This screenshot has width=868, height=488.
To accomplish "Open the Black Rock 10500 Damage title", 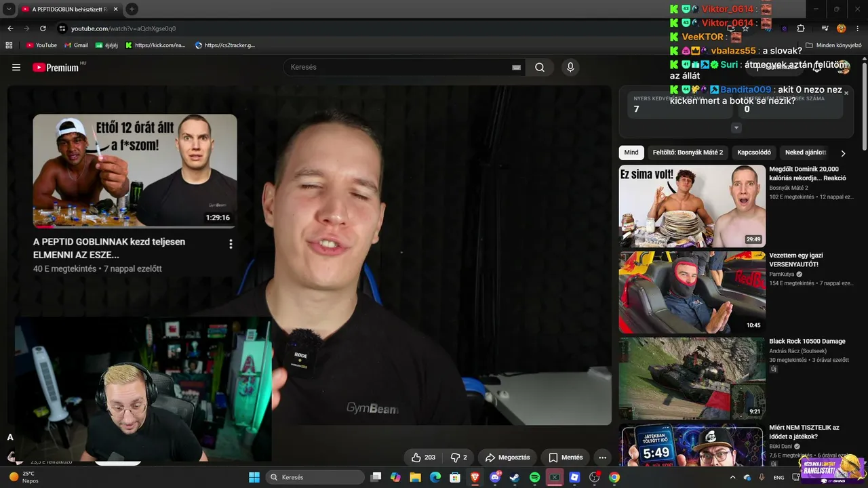I will tap(807, 342).
